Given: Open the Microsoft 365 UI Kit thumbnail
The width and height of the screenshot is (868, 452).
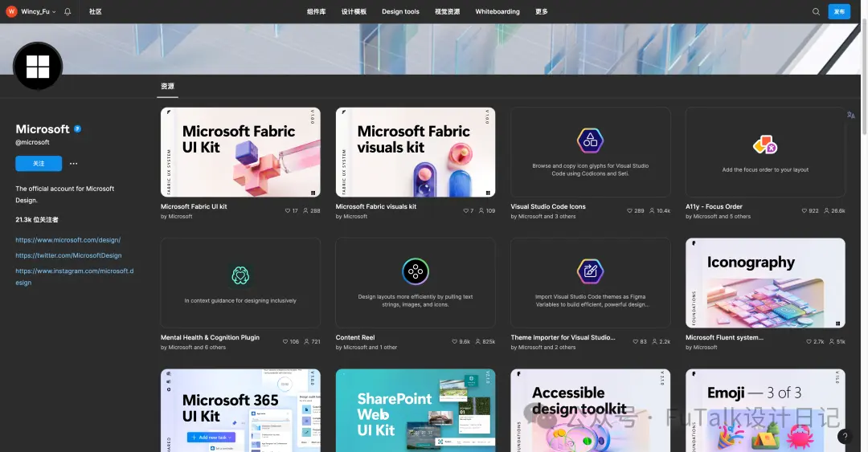Looking at the screenshot, I should (240, 410).
